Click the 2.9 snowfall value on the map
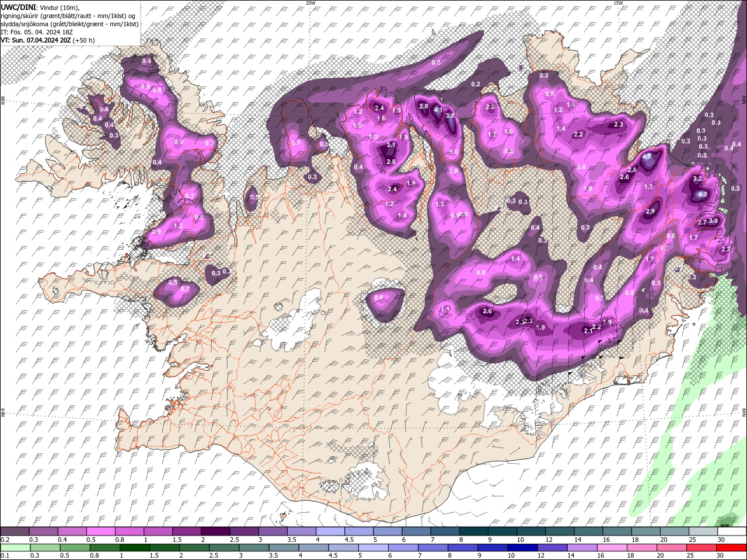The height and width of the screenshot is (560, 747). [x=650, y=211]
